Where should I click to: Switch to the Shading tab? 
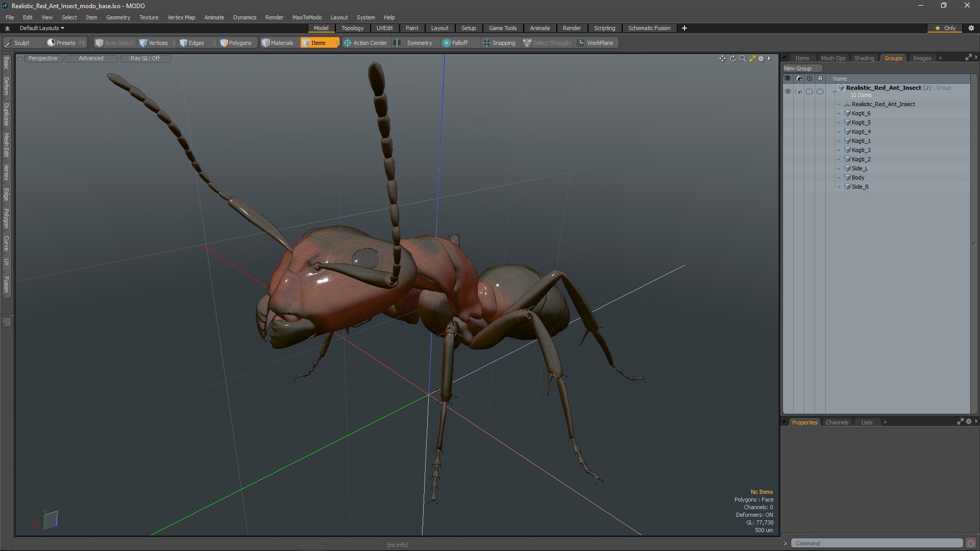(864, 58)
